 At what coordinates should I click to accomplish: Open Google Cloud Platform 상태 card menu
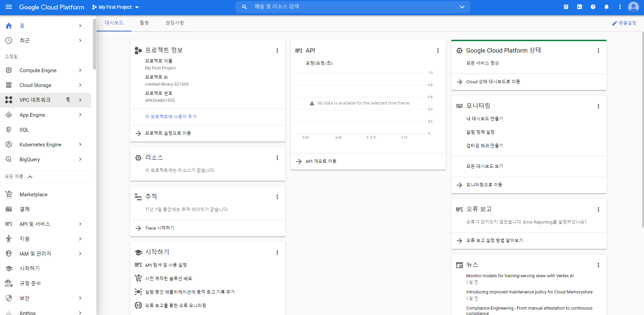[598, 51]
